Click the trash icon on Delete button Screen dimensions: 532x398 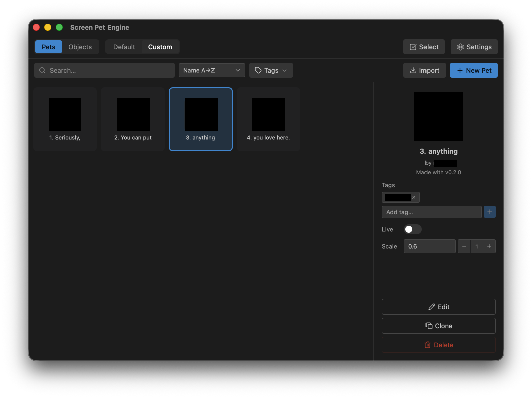[x=428, y=345]
